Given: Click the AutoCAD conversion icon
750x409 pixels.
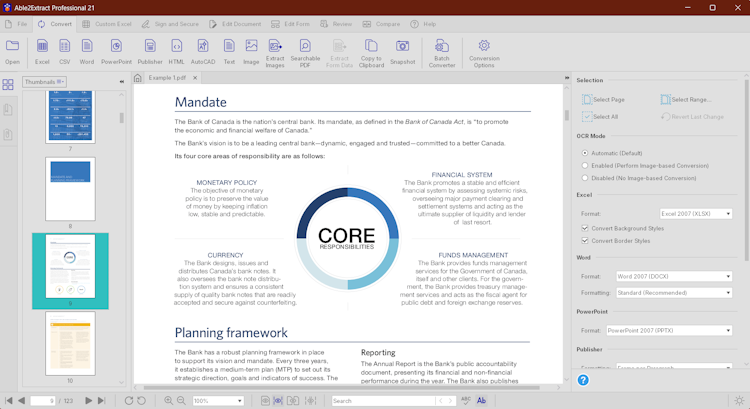Looking at the screenshot, I should [203, 46].
